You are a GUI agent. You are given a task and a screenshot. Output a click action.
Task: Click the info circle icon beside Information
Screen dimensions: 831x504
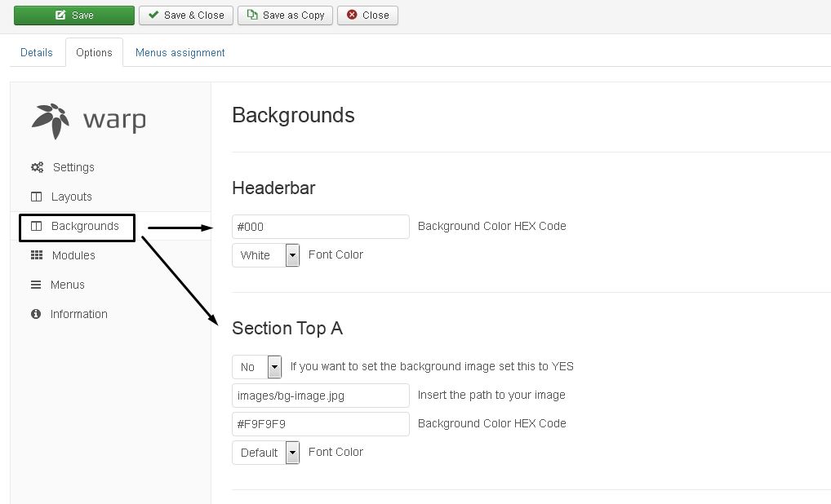(36, 314)
